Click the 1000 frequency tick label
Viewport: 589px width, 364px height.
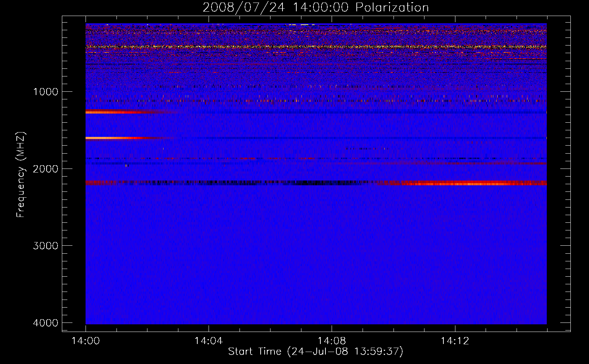click(46, 91)
